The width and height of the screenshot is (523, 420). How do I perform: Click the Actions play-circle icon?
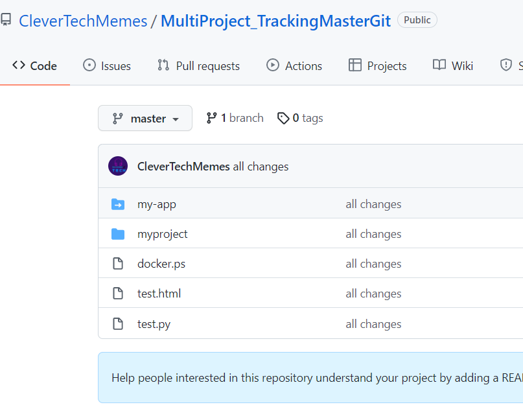272,65
